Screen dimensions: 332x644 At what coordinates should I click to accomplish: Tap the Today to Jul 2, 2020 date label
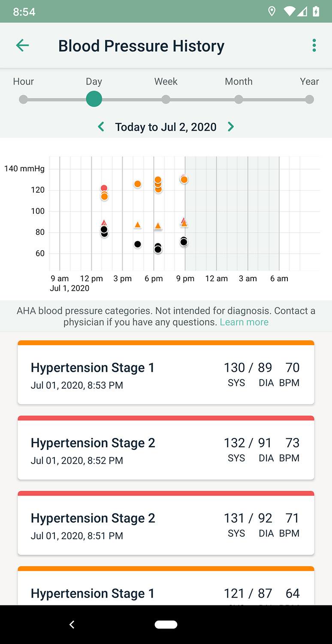tap(166, 127)
